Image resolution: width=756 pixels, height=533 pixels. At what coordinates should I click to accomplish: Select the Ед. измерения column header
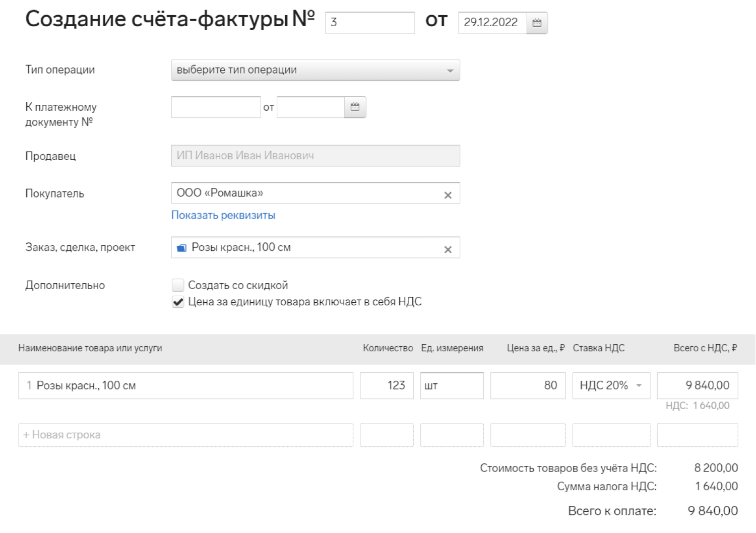(x=452, y=348)
